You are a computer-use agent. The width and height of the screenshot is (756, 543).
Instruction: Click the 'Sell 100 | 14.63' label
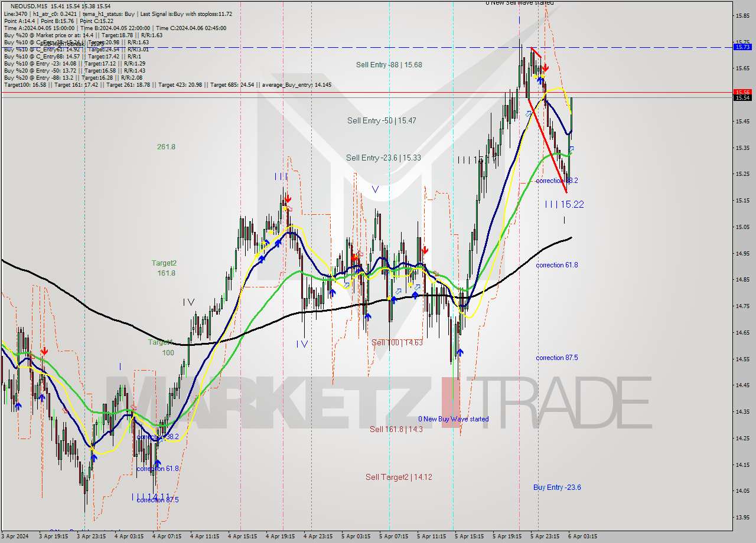click(x=397, y=342)
